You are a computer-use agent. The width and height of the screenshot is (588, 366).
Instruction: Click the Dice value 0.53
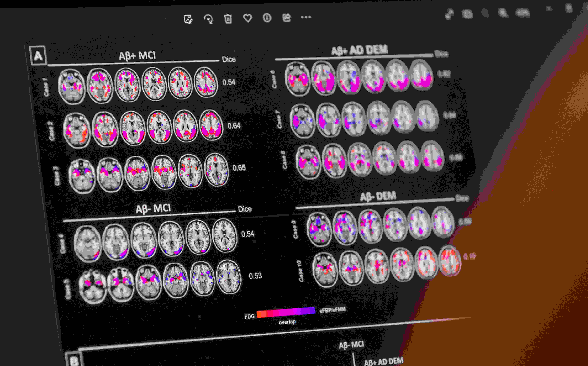point(256,276)
